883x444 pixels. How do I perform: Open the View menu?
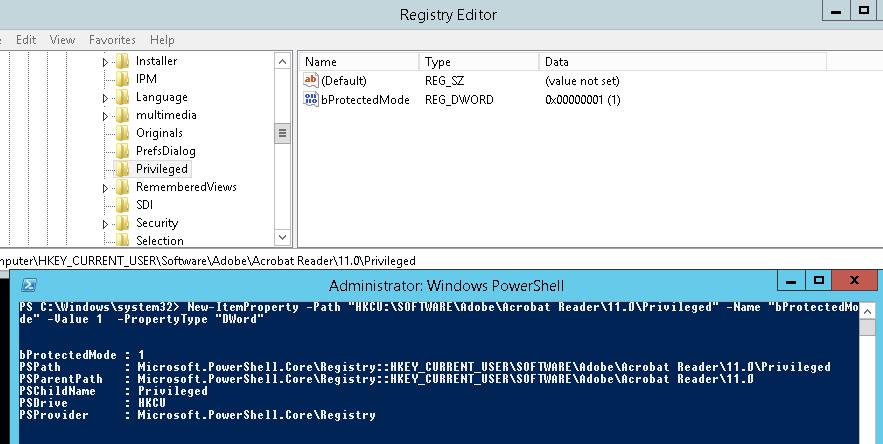point(62,40)
